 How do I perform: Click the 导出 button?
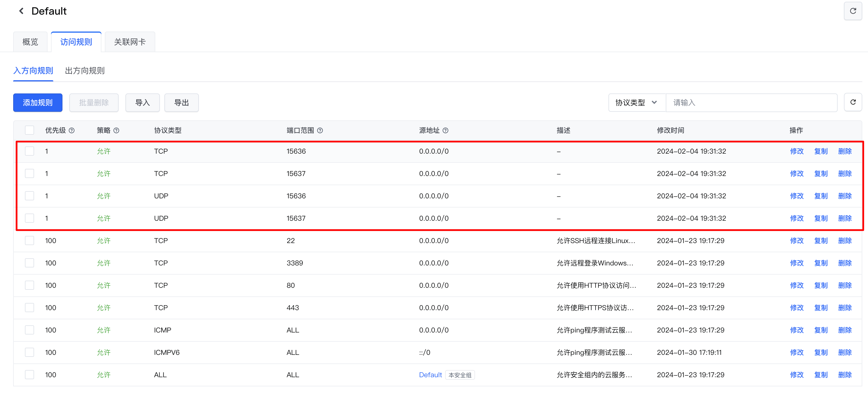pyautogui.click(x=181, y=103)
